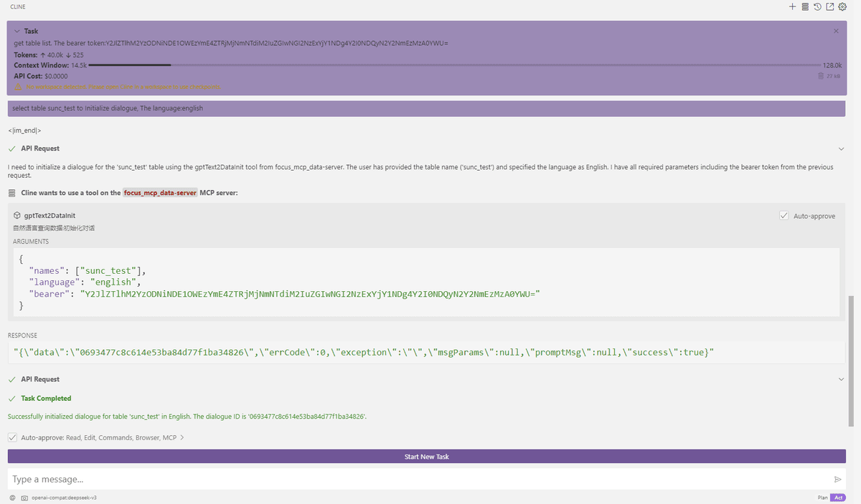
Task: Click the bearer value in the arguments
Action: (x=309, y=294)
